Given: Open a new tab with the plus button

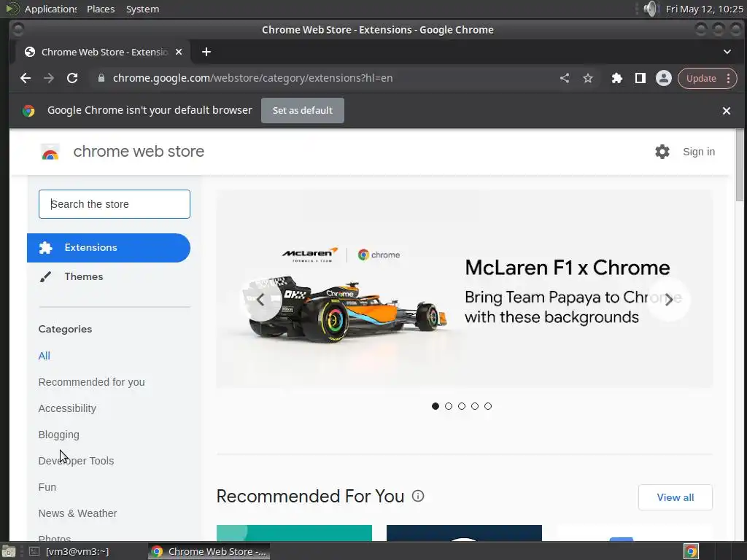Looking at the screenshot, I should tap(206, 52).
